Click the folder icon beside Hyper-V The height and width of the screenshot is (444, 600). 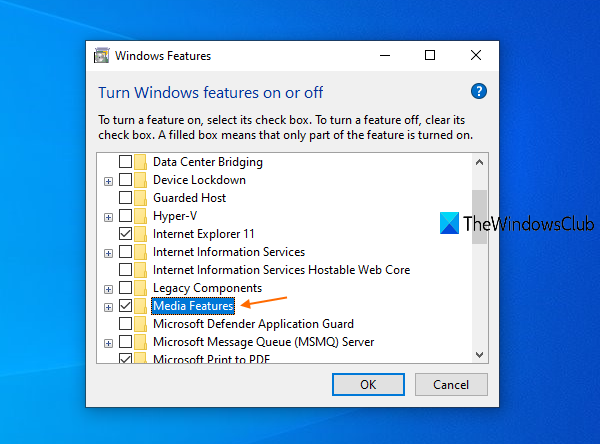(140, 216)
